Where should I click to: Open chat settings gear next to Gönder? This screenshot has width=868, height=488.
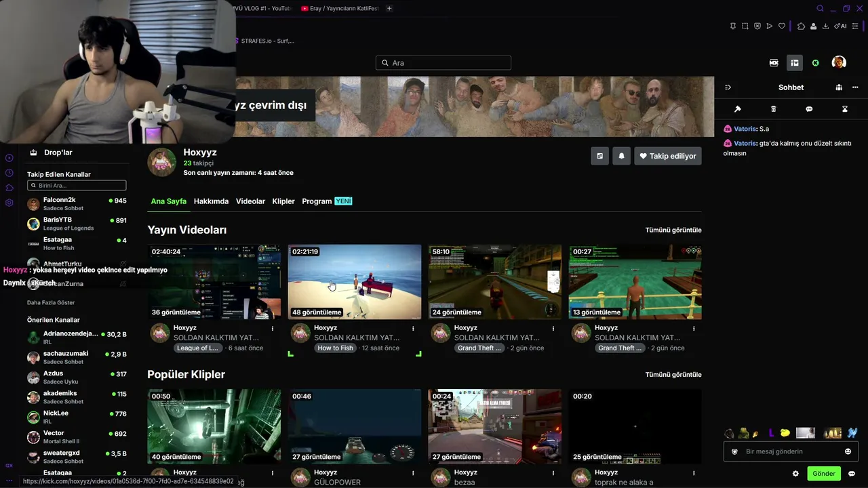click(795, 474)
